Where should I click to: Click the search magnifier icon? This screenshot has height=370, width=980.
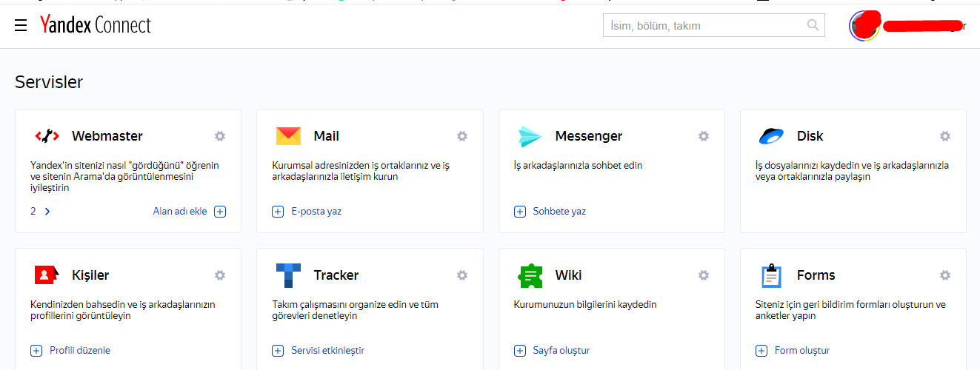click(813, 25)
